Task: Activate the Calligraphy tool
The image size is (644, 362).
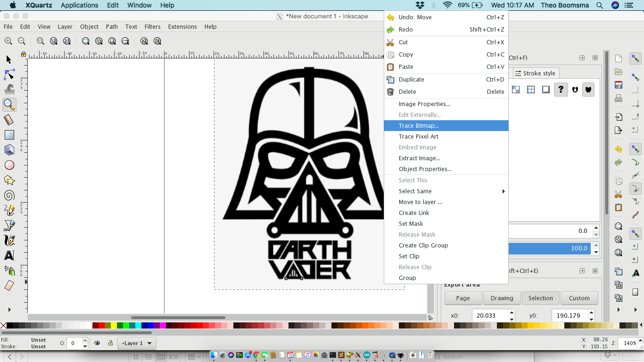Action: pos(9,240)
